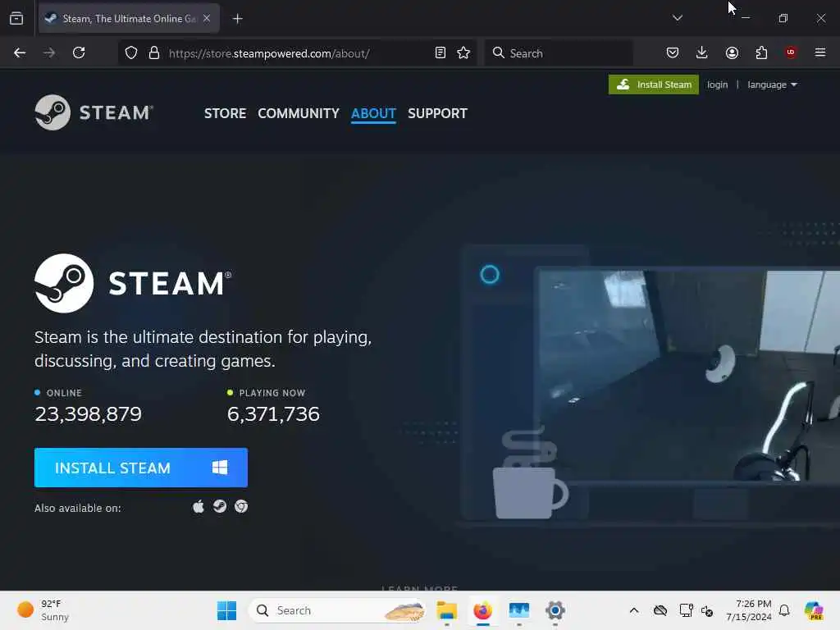Image resolution: width=840 pixels, height=630 pixels.
Task: Choose the Chromebook download icon
Action: 241,506
